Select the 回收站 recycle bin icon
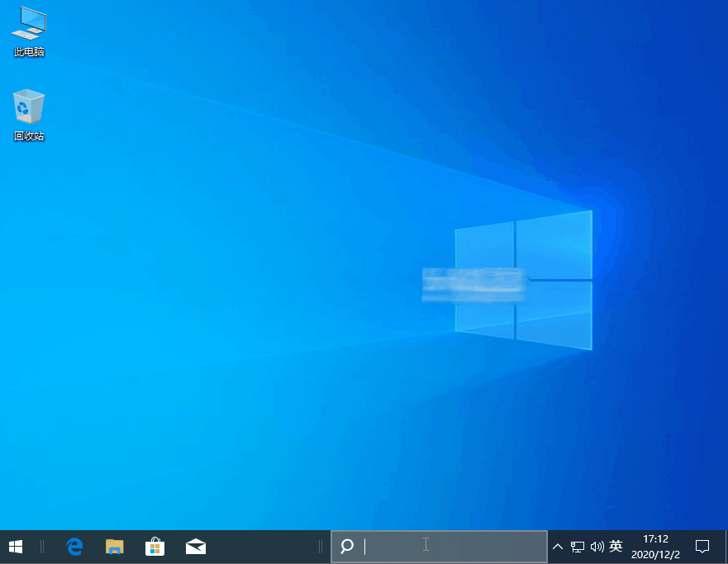The image size is (728, 564). click(29, 115)
